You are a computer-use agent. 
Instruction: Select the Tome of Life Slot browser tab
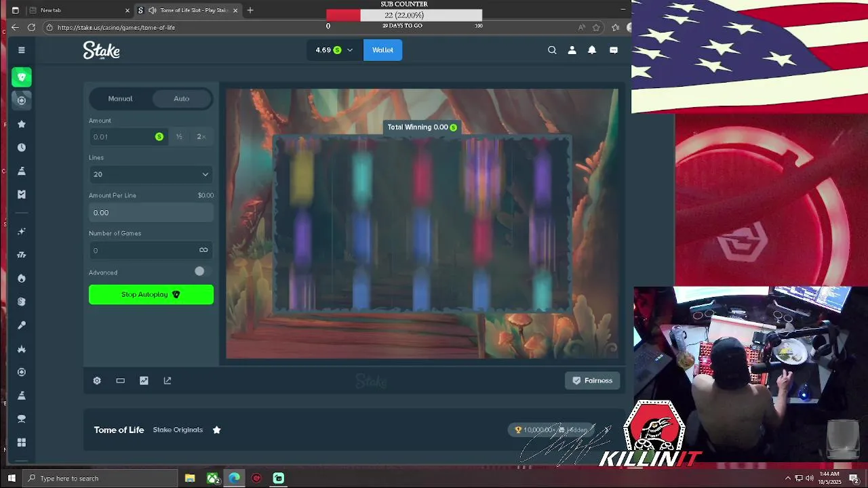[188, 10]
